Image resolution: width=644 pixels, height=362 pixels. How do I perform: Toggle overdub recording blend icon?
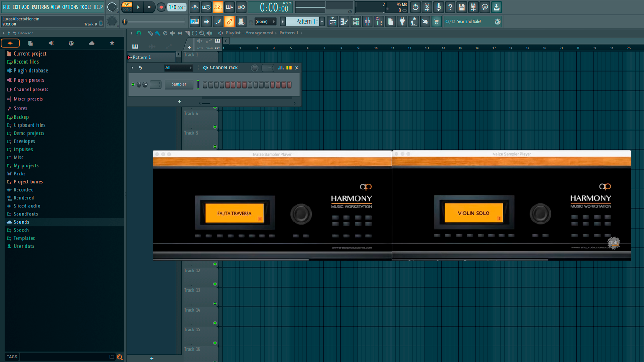click(230, 7)
